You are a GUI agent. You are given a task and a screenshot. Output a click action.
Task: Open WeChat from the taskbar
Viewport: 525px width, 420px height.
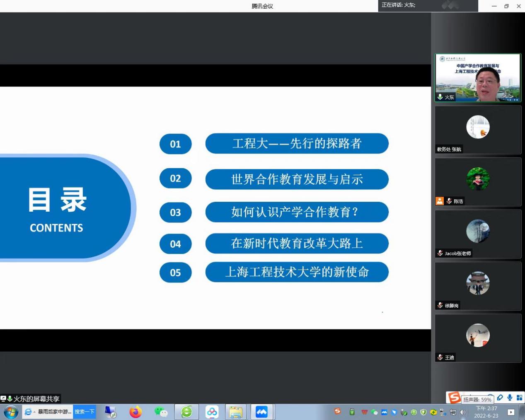tap(161, 412)
